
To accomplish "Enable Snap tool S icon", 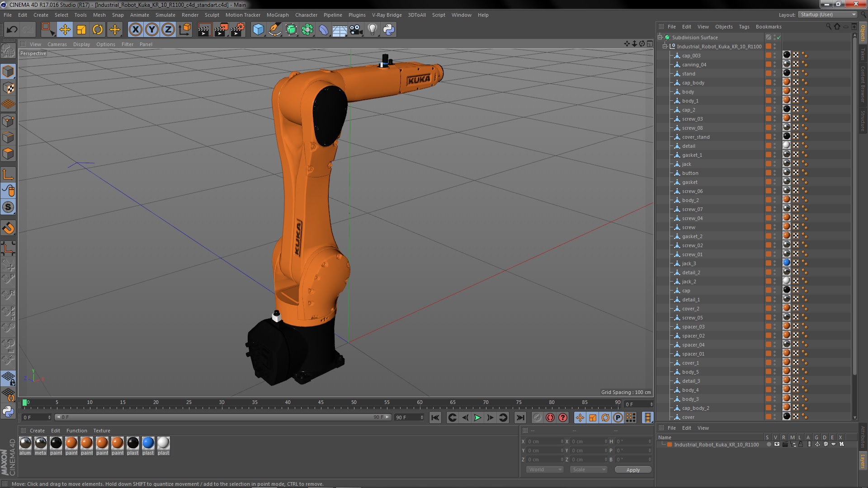I will [x=8, y=207].
